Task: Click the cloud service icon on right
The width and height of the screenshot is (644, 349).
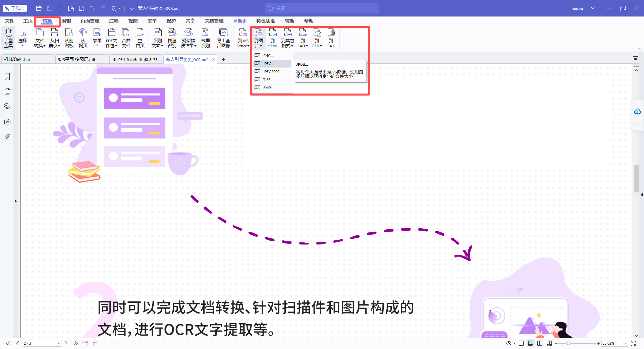Action: click(x=637, y=111)
